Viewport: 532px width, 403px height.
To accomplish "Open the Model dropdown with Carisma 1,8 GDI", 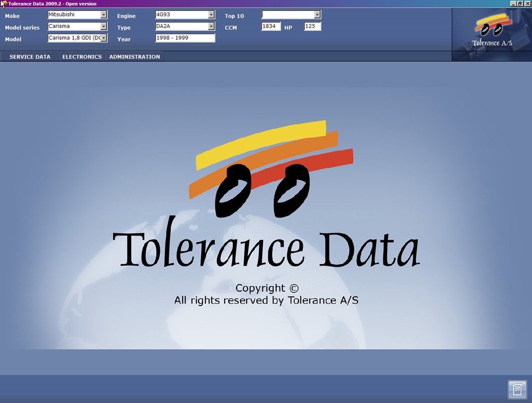I will 104,38.
